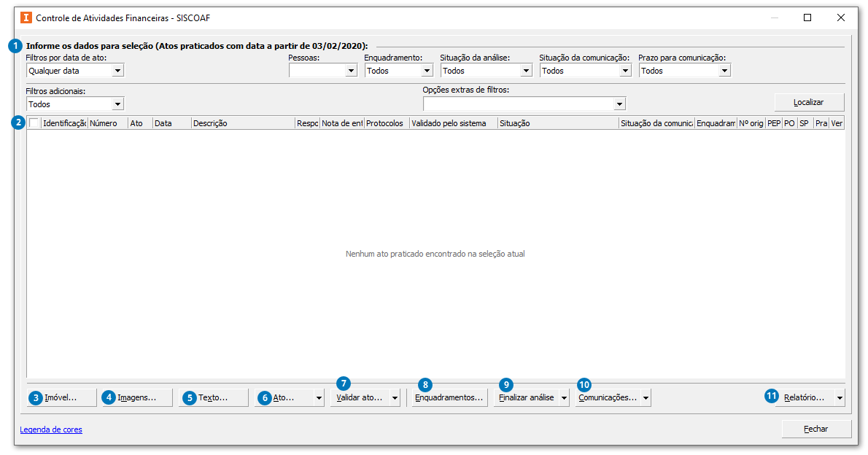Expand the Relatório... dropdown arrow
Image resolution: width=868 pixels, height=455 pixels.
coord(840,397)
